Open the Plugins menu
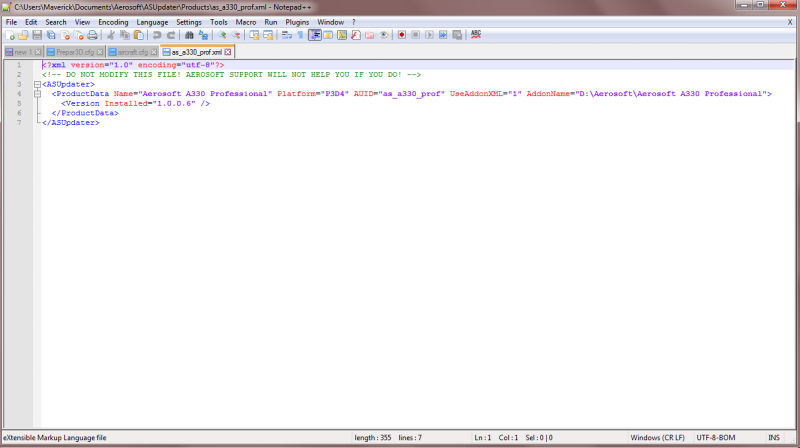800x448 pixels. coord(297,22)
